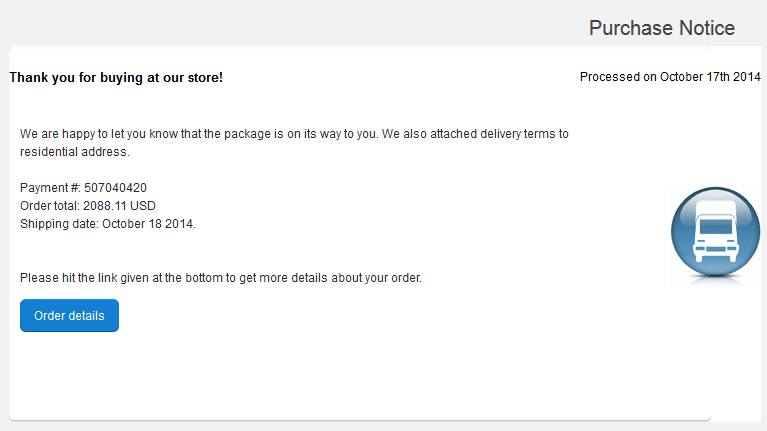The image size is (767, 431).
Task: Select the Payment # label
Action: (50, 188)
